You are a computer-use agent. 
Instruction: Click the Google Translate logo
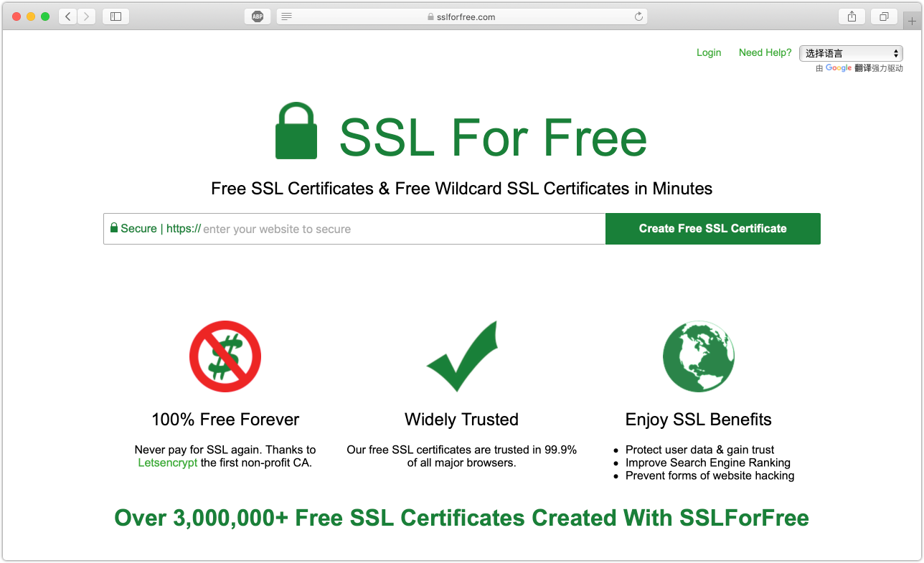839,68
